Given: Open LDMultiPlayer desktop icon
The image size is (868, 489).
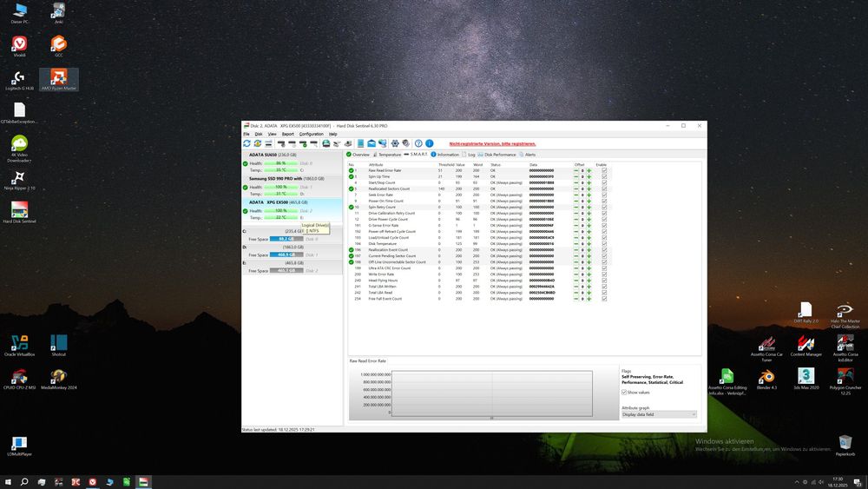Looking at the screenshot, I should pyautogui.click(x=19, y=446).
